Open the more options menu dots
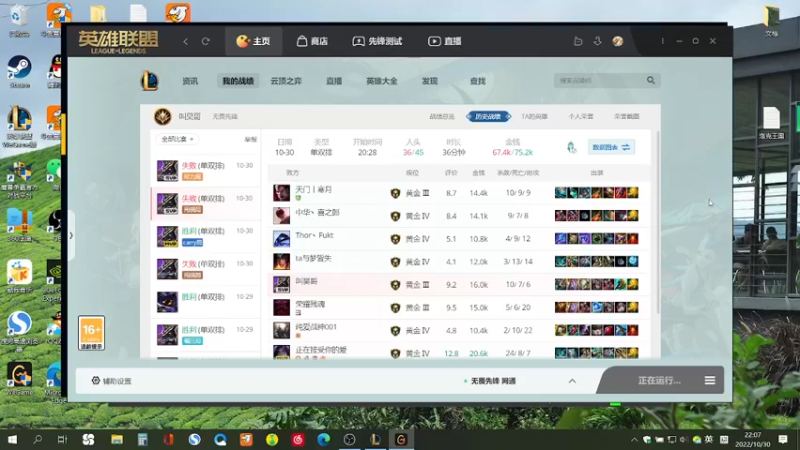The width and height of the screenshot is (800, 450). click(x=663, y=41)
